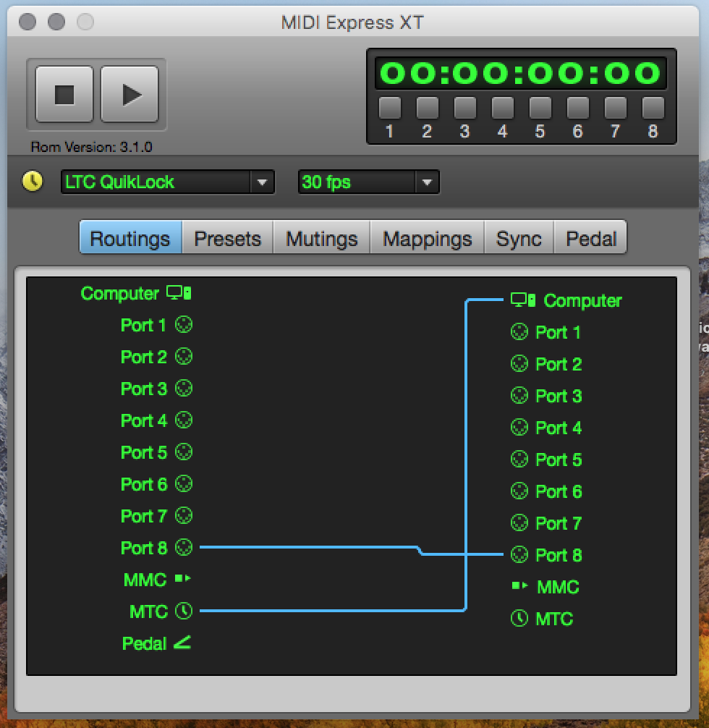Click the green timecode display 00:00:00:00

coord(520,73)
